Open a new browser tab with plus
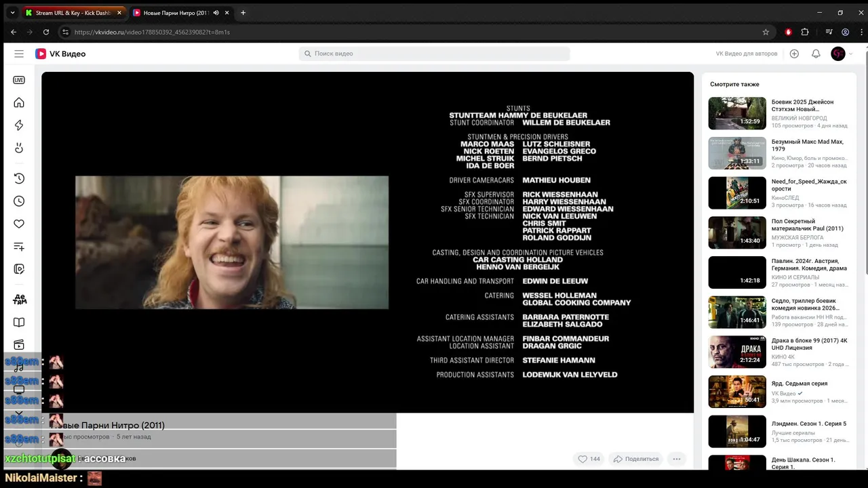868x488 pixels. pyautogui.click(x=243, y=13)
